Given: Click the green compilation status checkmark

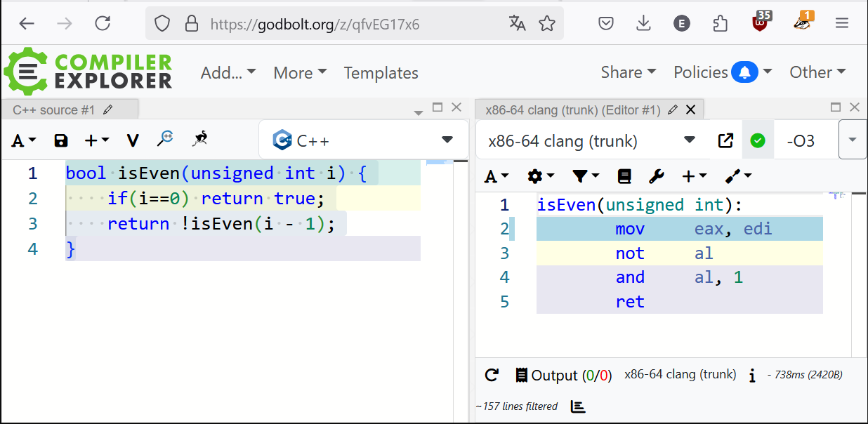Looking at the screenshot, I should (x=758, y=140).
